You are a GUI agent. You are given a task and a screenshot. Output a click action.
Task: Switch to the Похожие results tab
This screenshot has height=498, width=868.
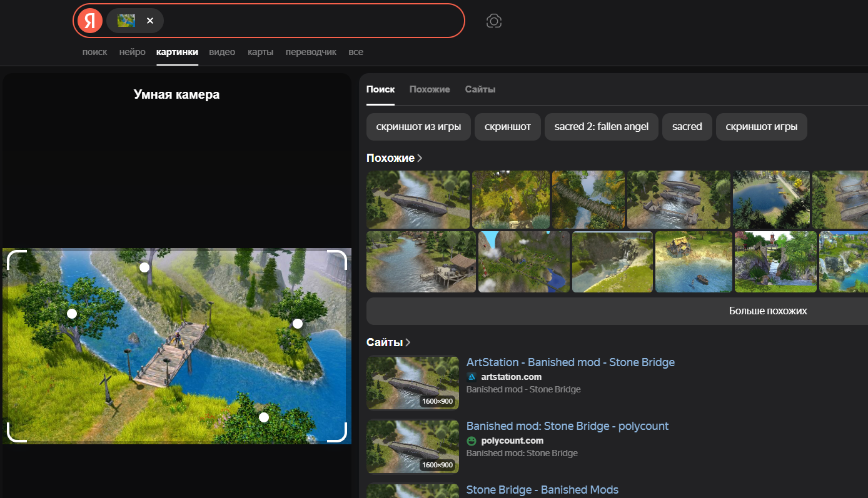430,89
